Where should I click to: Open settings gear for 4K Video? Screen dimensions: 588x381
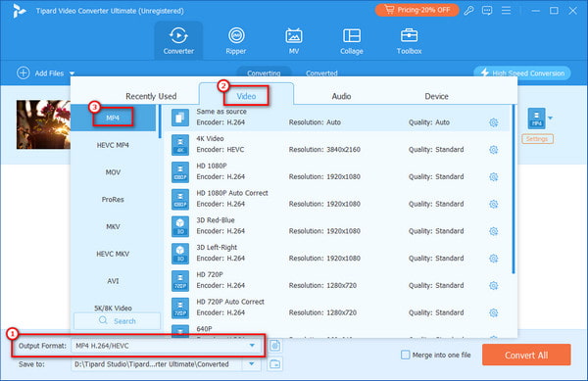(494, 150)
